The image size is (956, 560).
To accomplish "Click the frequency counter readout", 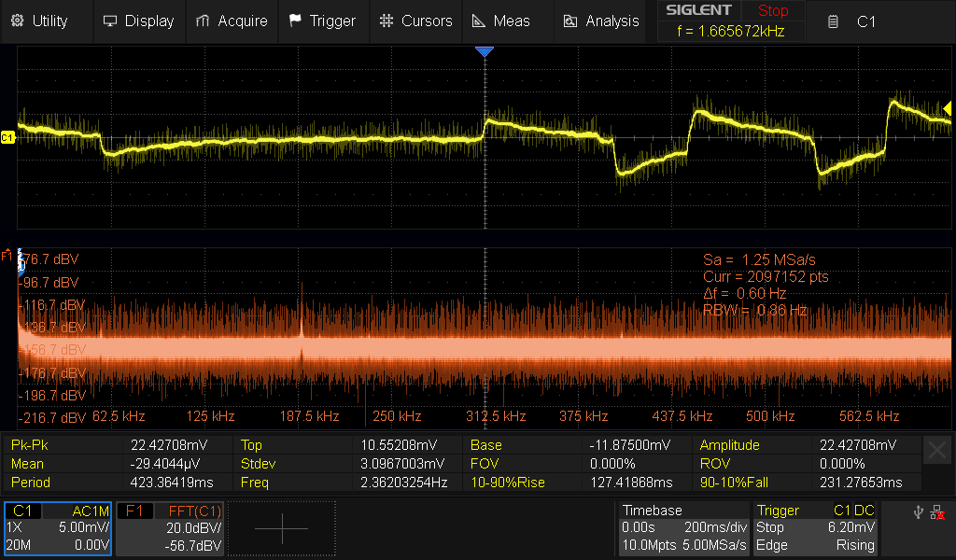I will point(732,31).
